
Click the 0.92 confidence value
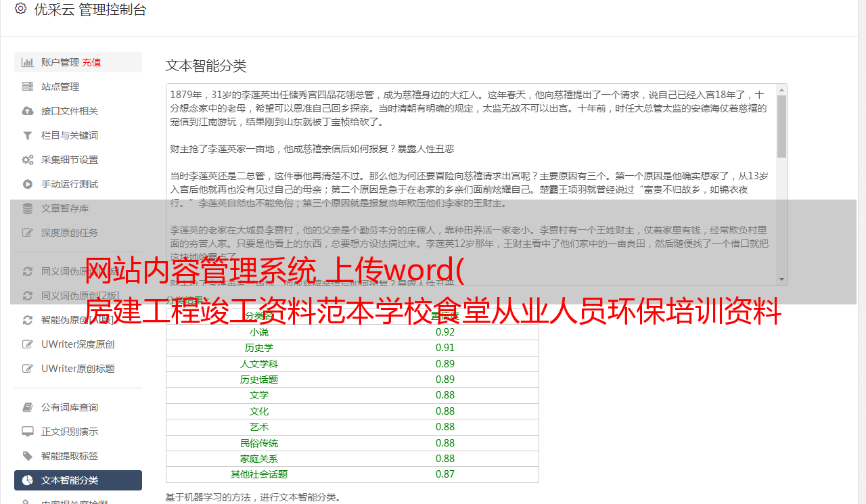click(445, 332)
